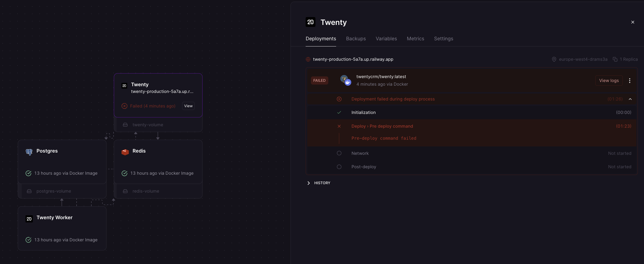
Task: Click the Redis cube icon
Action: [x=125, y=152]
